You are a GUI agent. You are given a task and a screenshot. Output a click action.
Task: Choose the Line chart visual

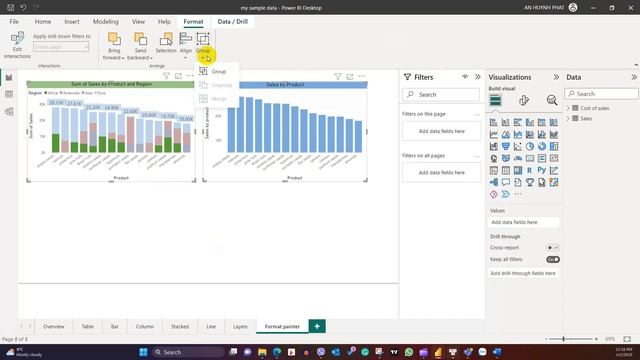click(493, 134)
